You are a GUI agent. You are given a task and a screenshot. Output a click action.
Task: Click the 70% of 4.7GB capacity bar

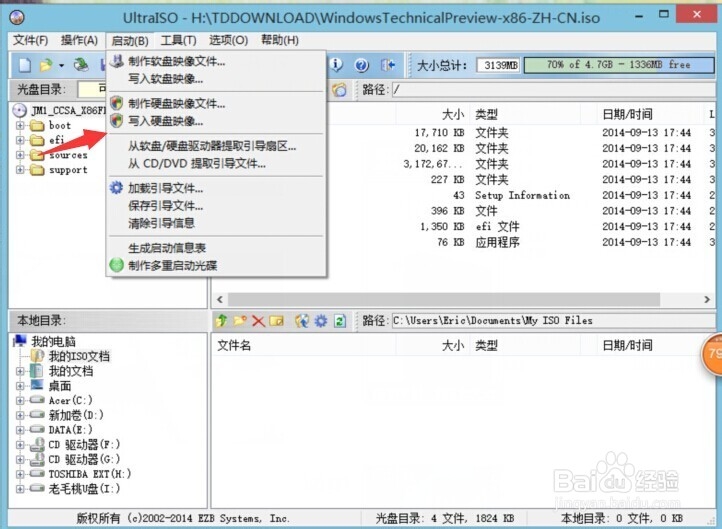(619, 65)
